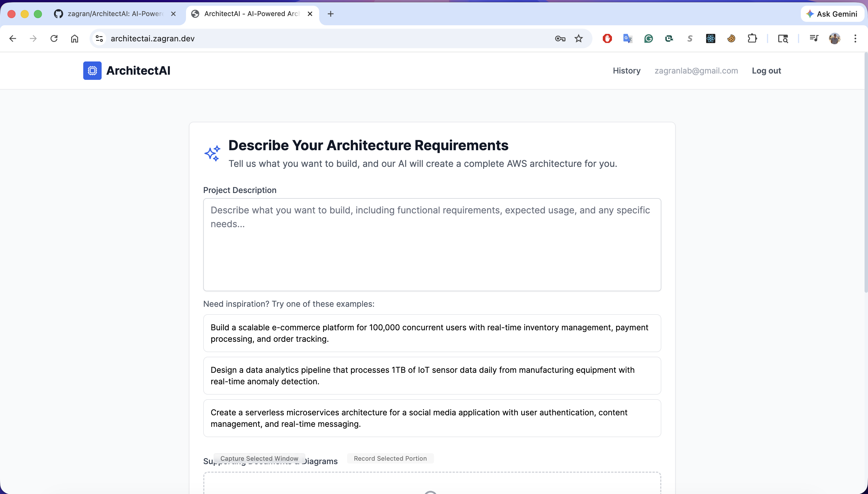The image size is (868, 494).
Task: Click the browser home button
Action: point(75,39)
